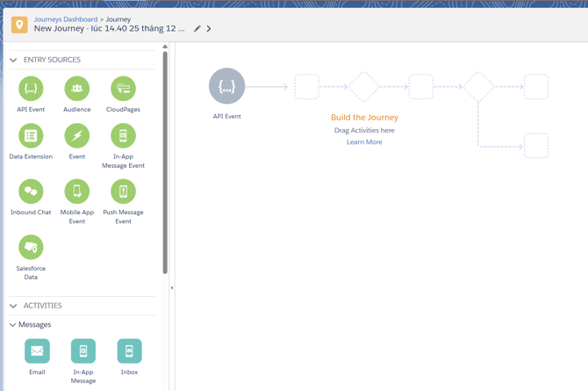
Task: Collapse the Entry Sources section
Action: pyautogui.click(x=13, y=60)
